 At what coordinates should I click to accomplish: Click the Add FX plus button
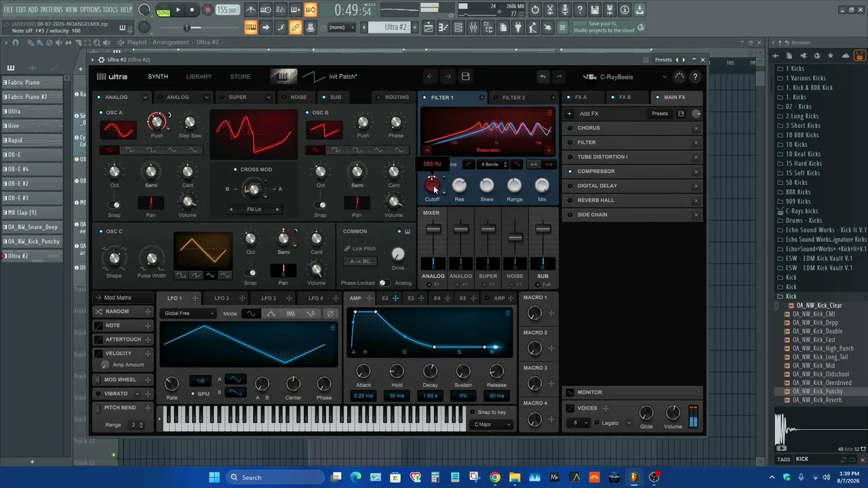(570, 114)
